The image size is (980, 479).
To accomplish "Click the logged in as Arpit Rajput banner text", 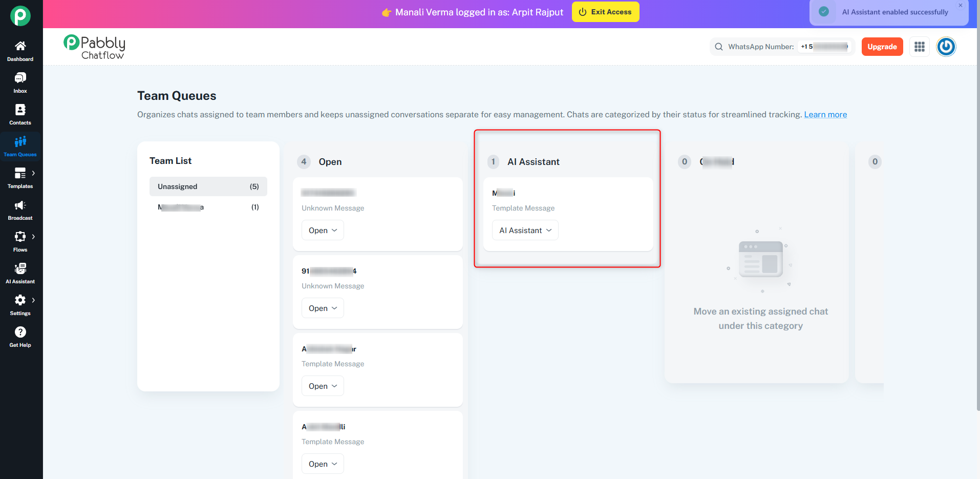I will click(x=479, y=12).
